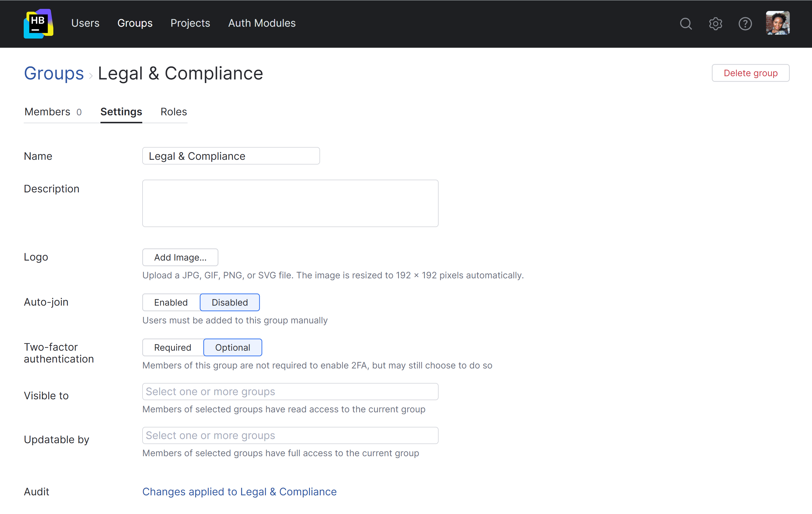The image size is (812, 514).
Task: Open the Updatable by groups selector
Action: 290,435
